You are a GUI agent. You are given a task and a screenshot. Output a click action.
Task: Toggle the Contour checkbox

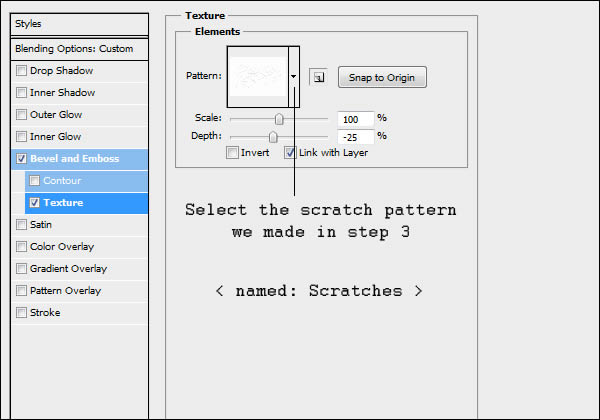pos(34,181)
